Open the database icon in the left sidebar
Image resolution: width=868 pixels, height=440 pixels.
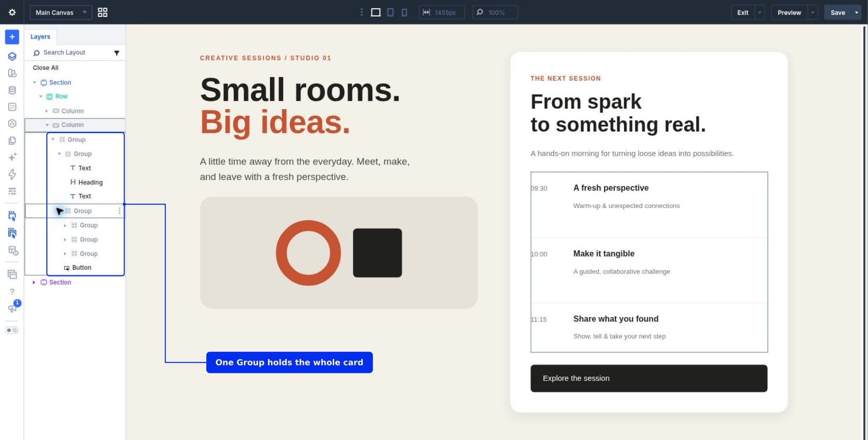[x=12, y=90]
